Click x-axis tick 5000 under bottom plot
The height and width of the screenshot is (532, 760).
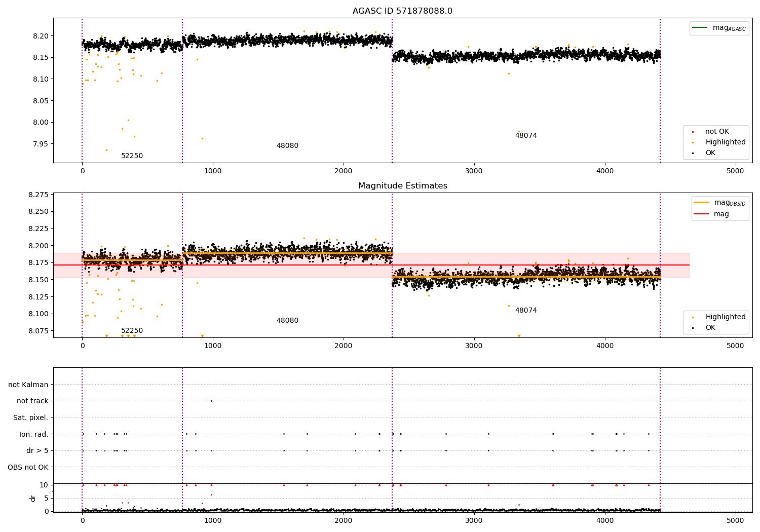[x=736, y=521]
